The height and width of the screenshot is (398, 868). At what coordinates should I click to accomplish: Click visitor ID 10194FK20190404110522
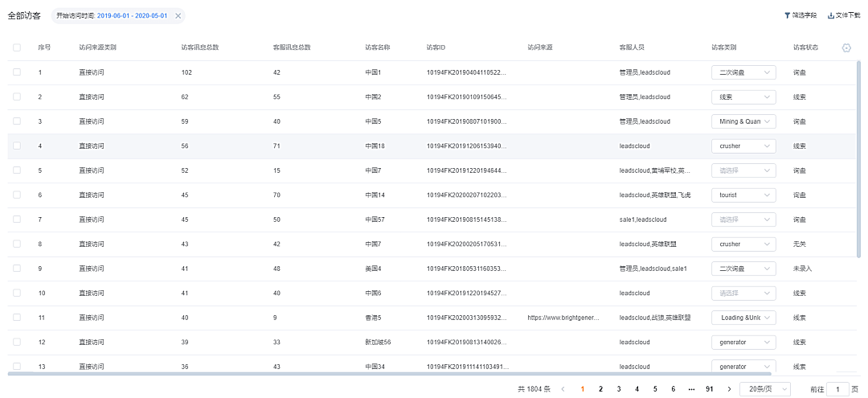[466, 72]
